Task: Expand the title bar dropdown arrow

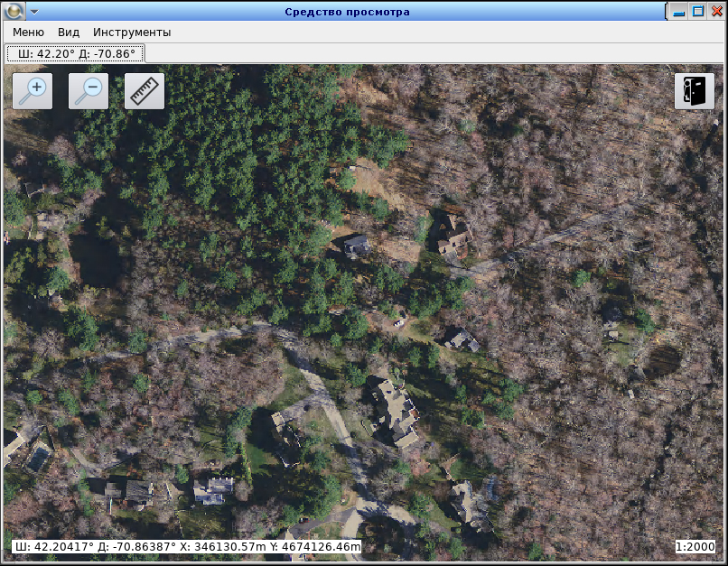Action: tap(34, 12)
